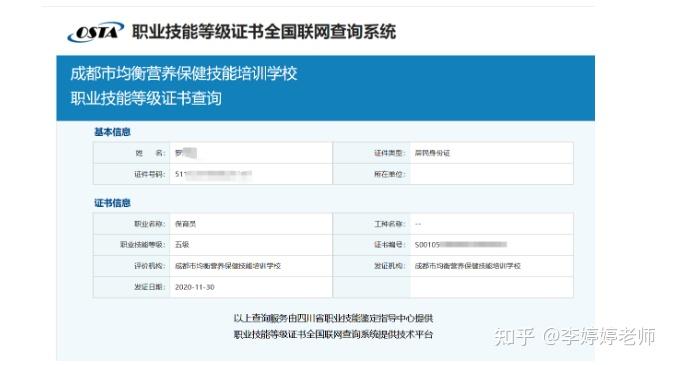This screenshot has width=673, height=365.
Task: Select the occupation value 保育员
Action: (185, 224)
